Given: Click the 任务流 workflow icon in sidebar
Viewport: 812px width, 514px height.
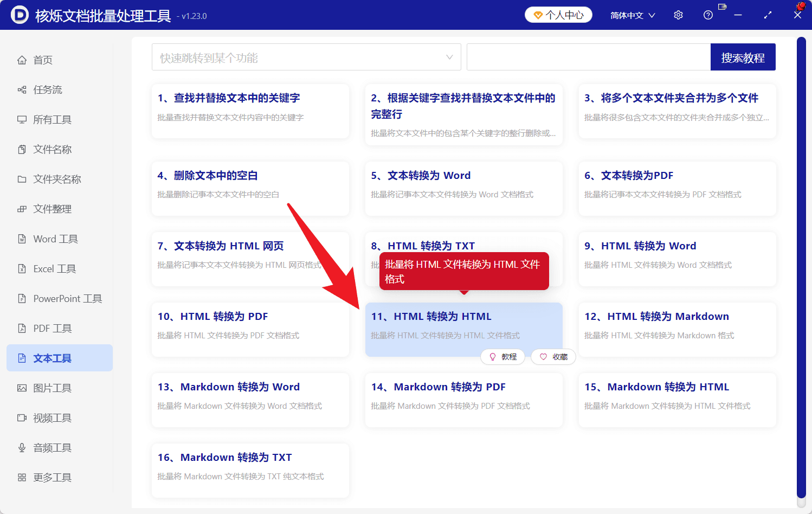Looking at the screenshot, I should coord(22,89).
